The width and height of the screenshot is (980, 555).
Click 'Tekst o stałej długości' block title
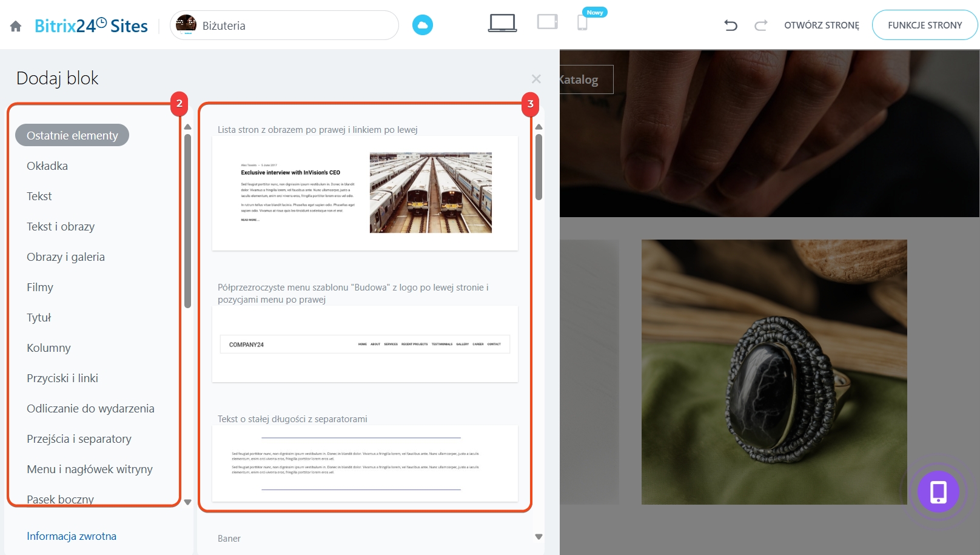[x=292, y=419]
